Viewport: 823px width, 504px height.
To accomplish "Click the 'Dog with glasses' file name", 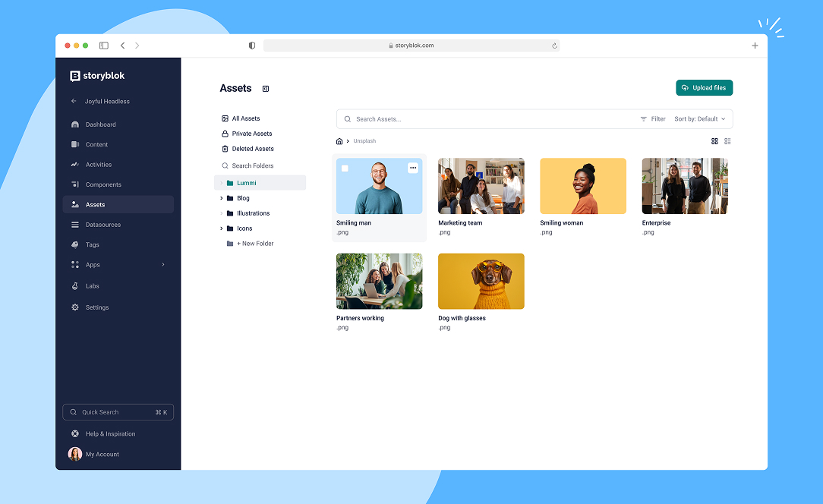I will pos(462,318).
